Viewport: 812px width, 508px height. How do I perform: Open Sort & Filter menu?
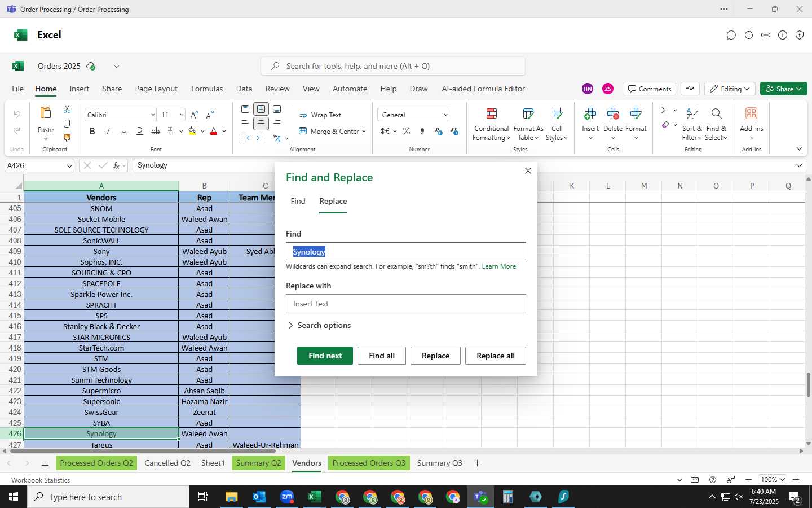[692, 125]
